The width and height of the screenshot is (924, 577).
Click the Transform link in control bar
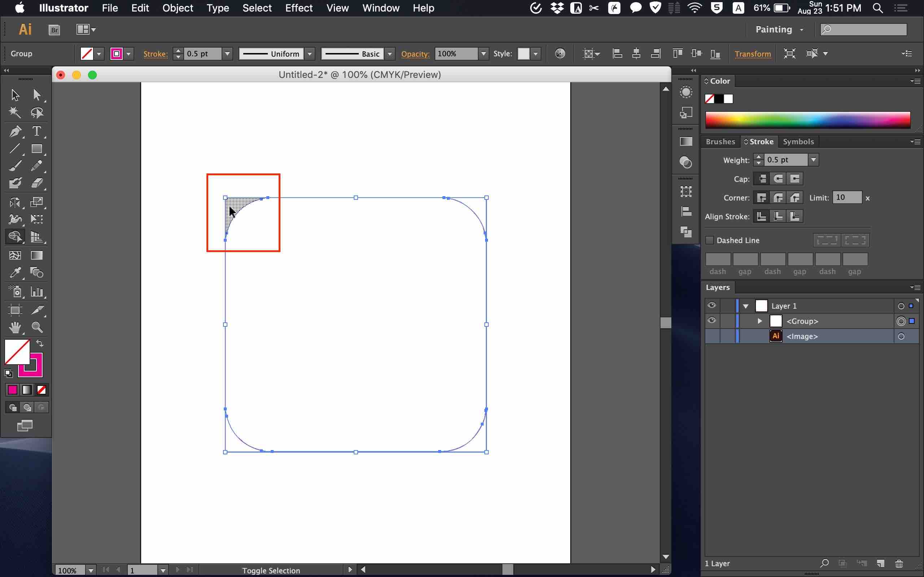pyautogui.click(x=752, y=54)
